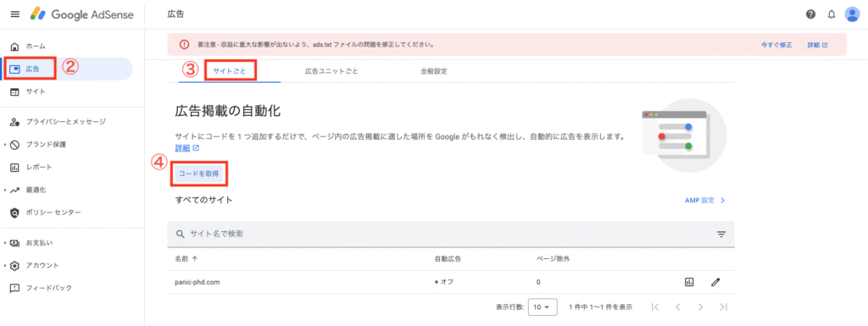
Task: Click the red warning icon in alert banner
Action: coord(183,44)
